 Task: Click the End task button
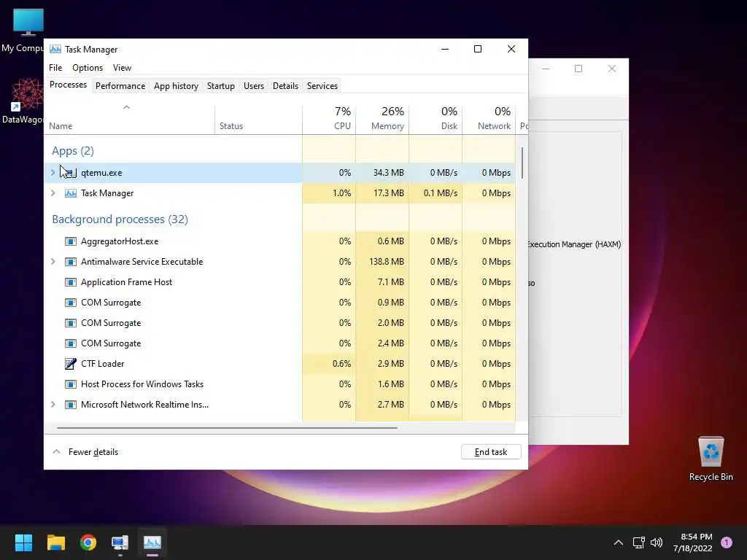[x=491, y=452]
